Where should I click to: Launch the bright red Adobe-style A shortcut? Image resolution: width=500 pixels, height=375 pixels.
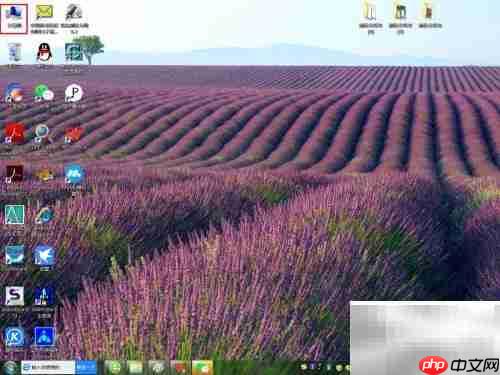pyautogui.click(x=14, y=134)
